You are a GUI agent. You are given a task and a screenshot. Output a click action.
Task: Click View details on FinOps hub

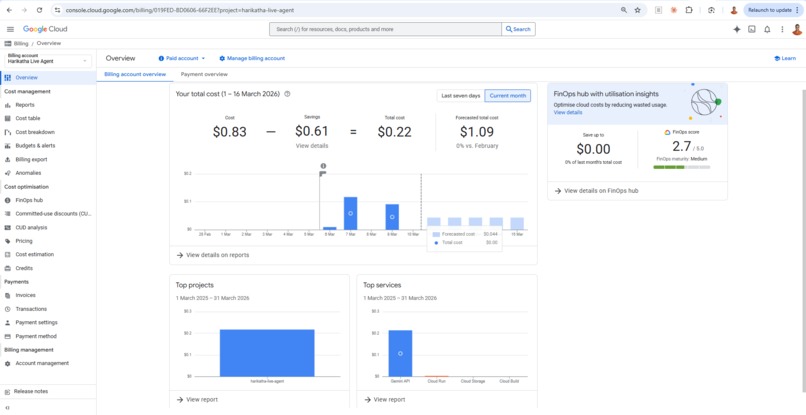point(596,191)
